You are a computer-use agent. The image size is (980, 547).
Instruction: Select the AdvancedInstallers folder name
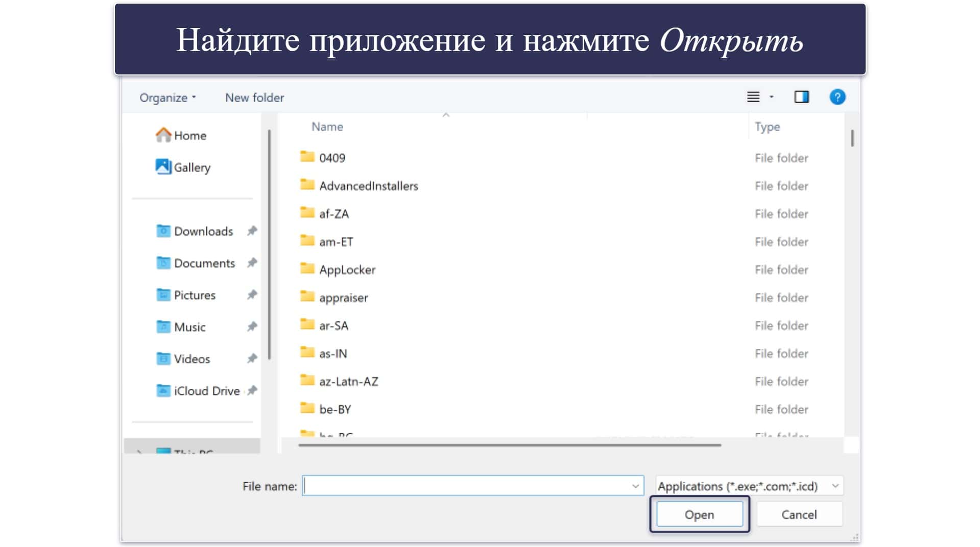click(368, 186)
